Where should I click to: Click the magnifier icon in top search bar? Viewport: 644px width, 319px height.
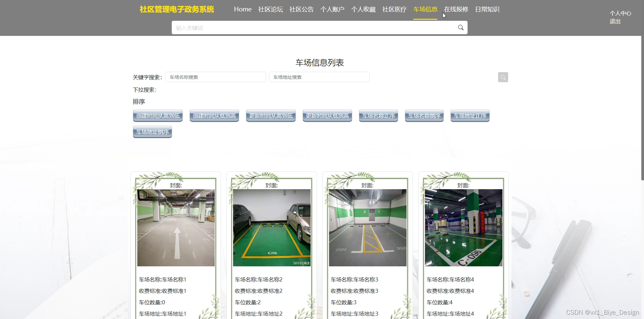[x=461, y=28]
